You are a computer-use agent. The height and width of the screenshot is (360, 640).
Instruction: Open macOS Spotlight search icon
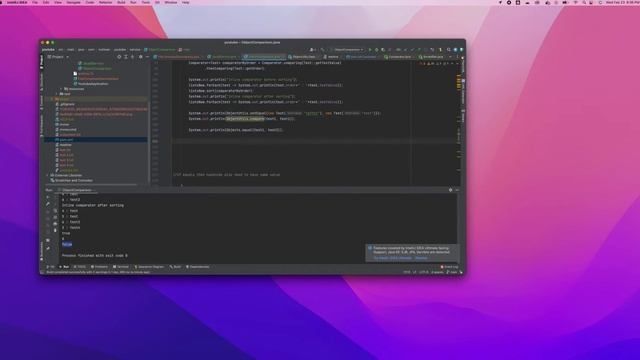(584, 2)
